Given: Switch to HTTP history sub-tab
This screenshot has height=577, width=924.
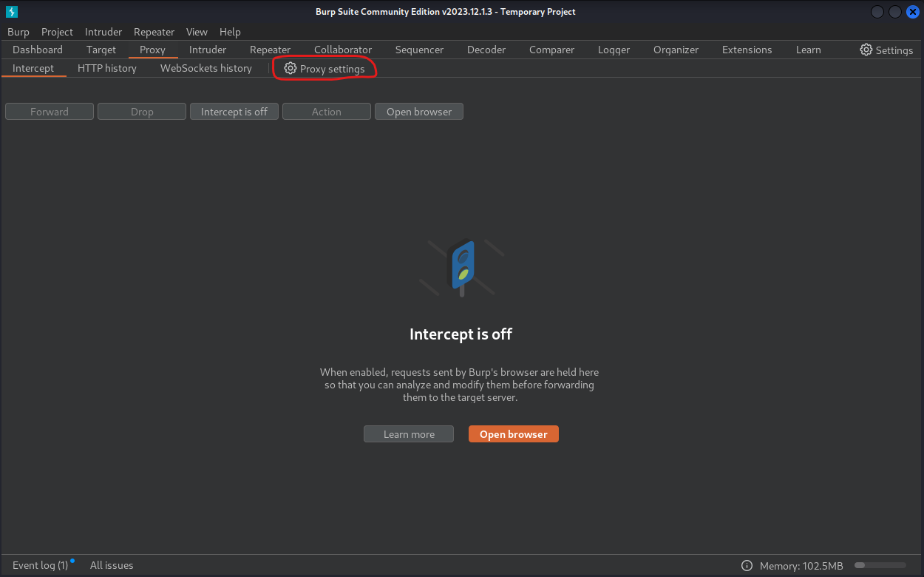Looking at the screenshot, I should point(107,68).
